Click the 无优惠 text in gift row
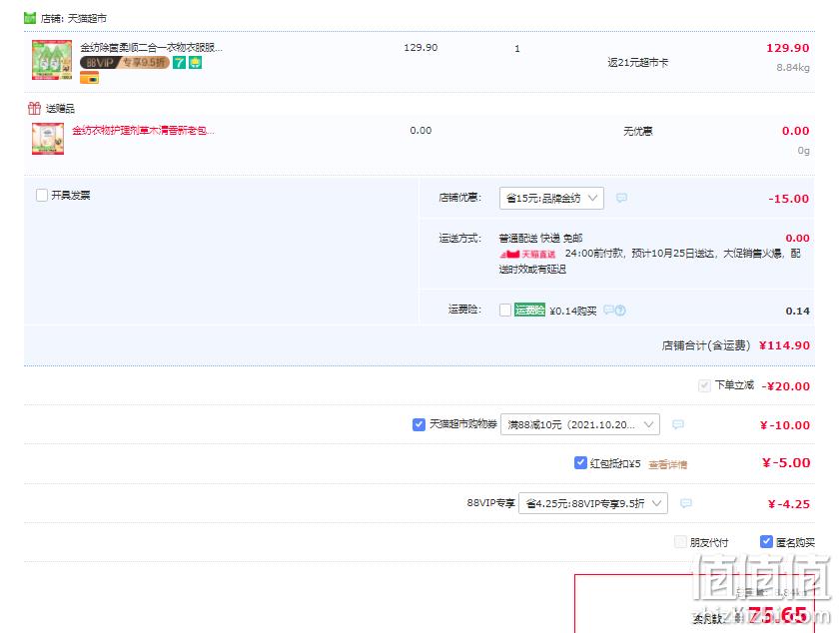The image size is (840, 633). pos(638,131)
